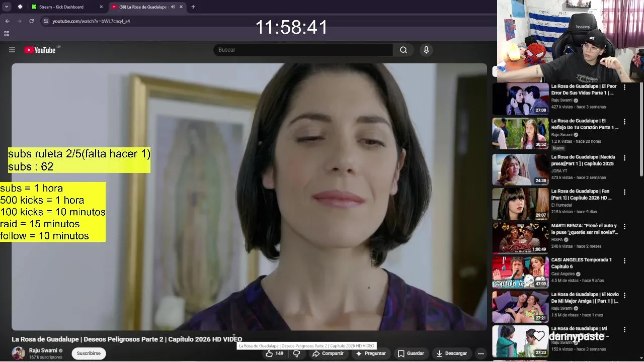Open options for El Novio De Mi Mejor Amiga
This screenshot has width=644, height=362.
[x=624, y=295]
